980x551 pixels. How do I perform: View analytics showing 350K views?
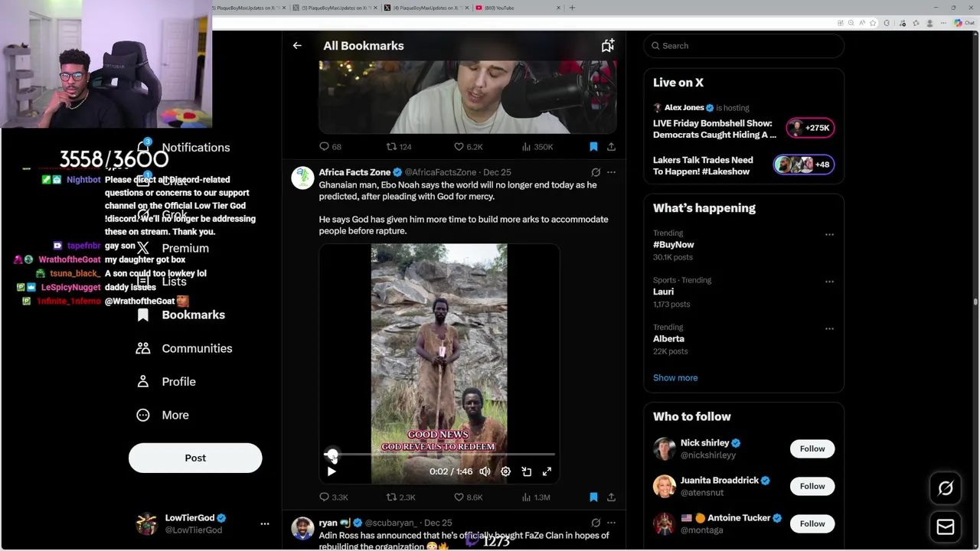pyautogui.click(x=537, y=147)
